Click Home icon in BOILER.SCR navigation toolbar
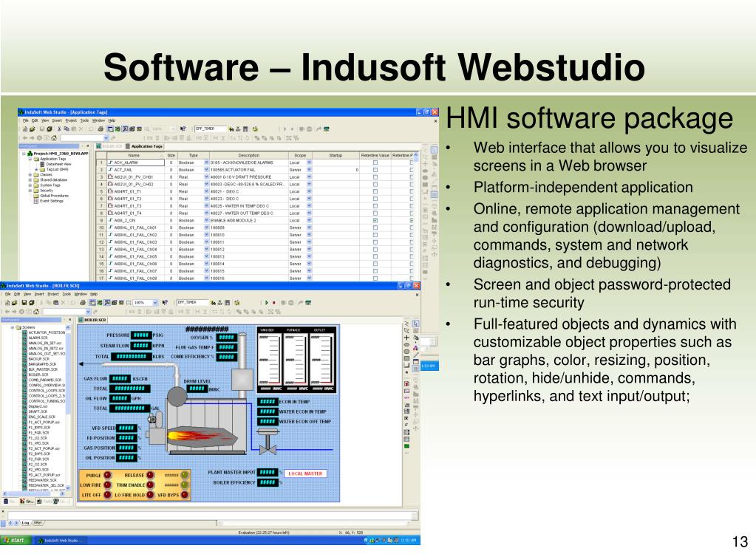 pyautogui.click(x=36, y=312)
